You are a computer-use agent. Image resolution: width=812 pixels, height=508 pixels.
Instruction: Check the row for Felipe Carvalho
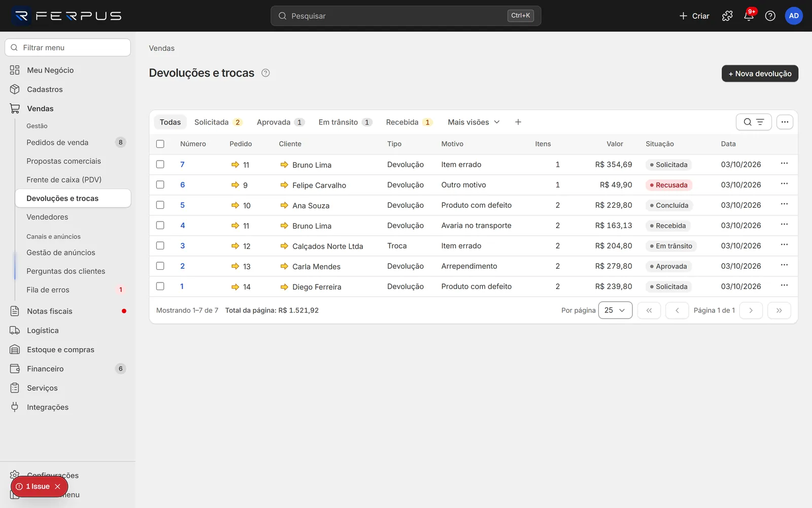click(x=160, y=184)
